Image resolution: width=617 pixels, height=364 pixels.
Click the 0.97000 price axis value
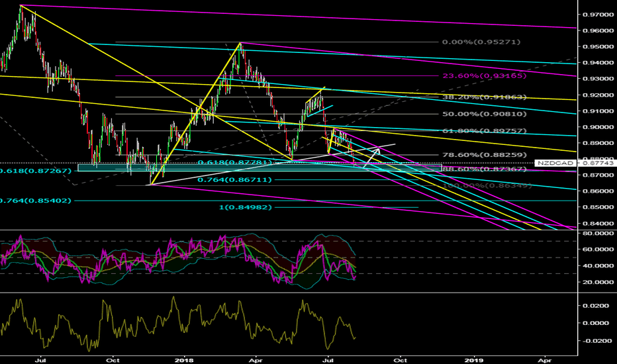pyautogui.click(x=598, y=15)
